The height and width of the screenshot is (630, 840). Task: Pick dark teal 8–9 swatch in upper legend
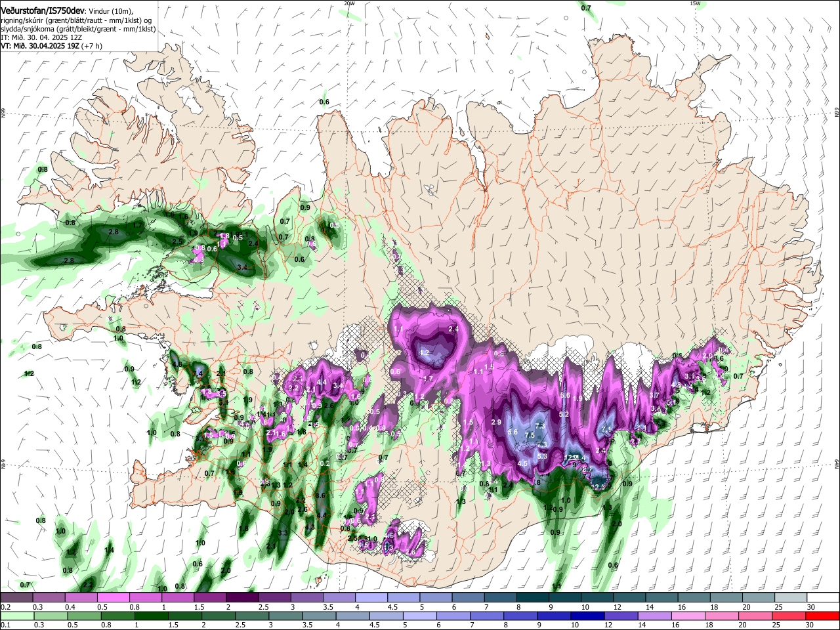click(x=532, y=598)
